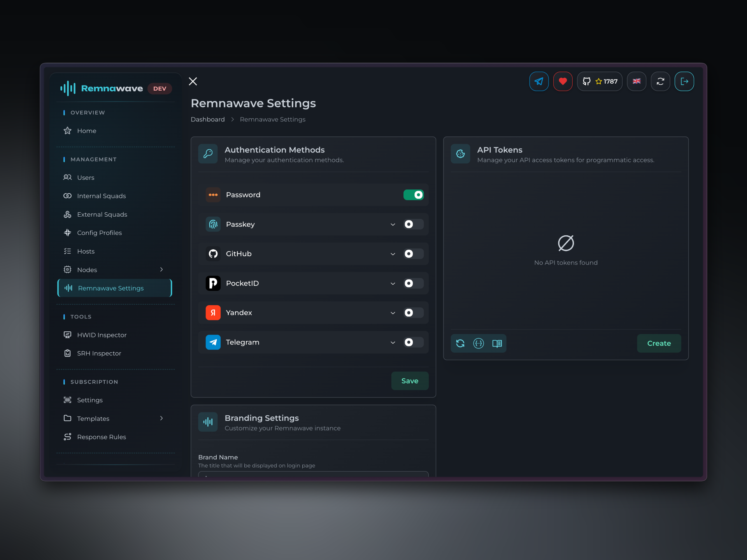Open GitHub stars button showing 1787
747x560 pixels.
pos(600,81)
